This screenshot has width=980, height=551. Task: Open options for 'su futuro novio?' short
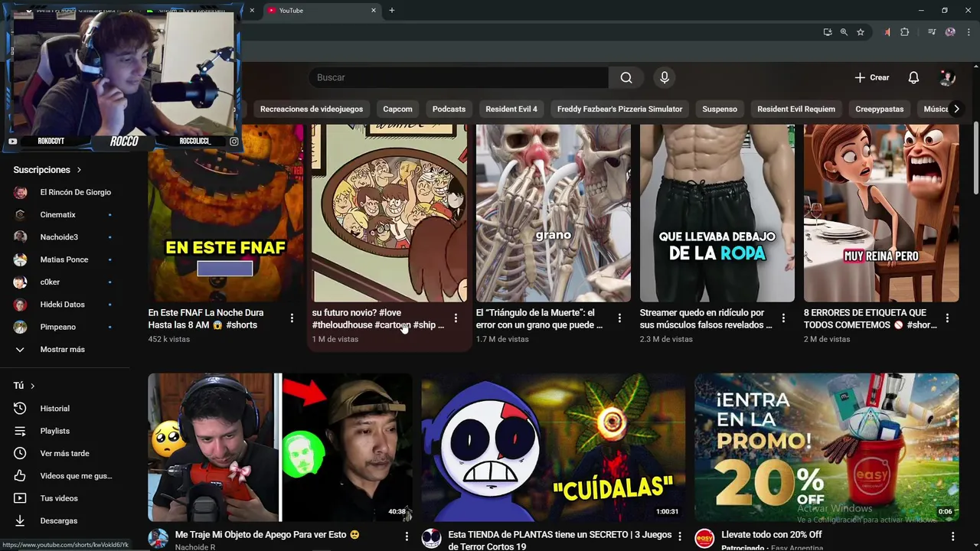[456, 318]
